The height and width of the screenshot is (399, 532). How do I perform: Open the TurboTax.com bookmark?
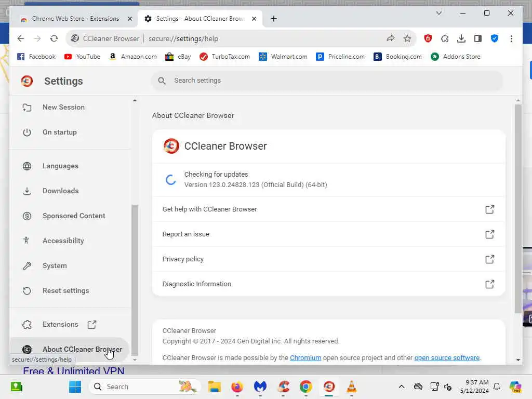coord(224,57)
